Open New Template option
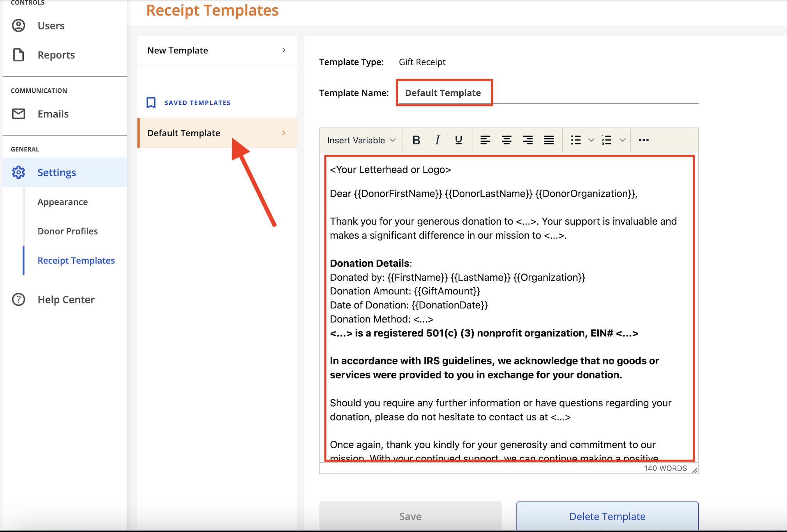The width and height of the screenshot is (787, 532). (x=217, y=51)
